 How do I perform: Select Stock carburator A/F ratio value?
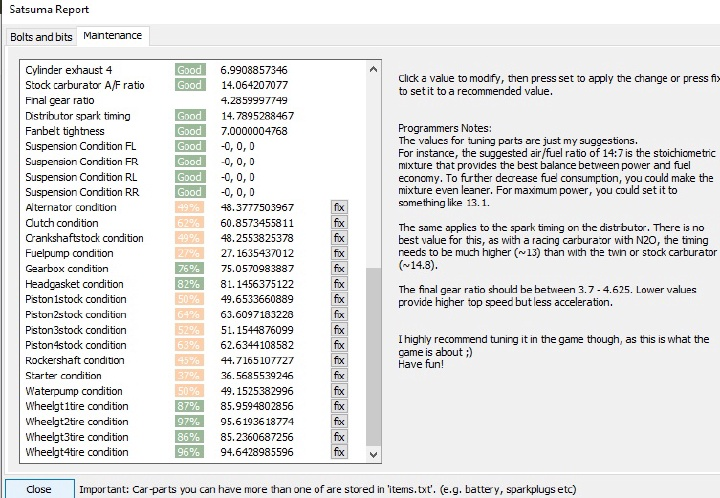pyautogui.click(x=254, y=85)
